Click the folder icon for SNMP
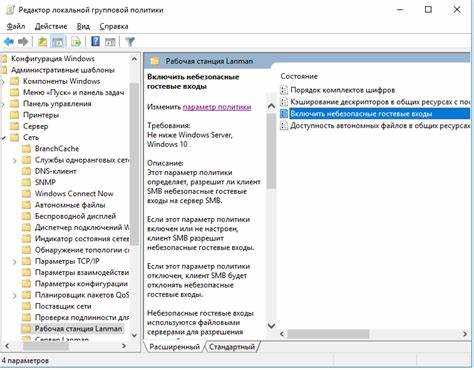474x370 pixels. coord(26,182)
